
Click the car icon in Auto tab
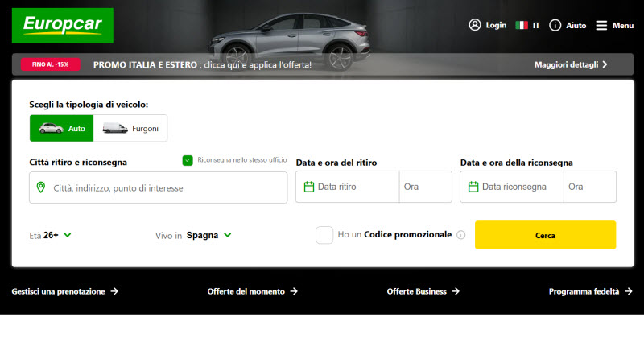coord(51,128)
